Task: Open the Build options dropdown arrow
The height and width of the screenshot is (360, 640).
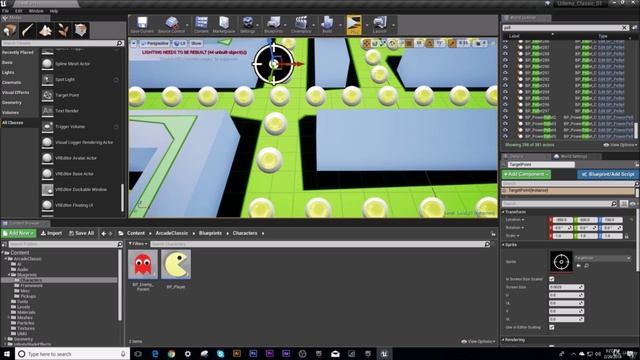Action: pos(340,25)
